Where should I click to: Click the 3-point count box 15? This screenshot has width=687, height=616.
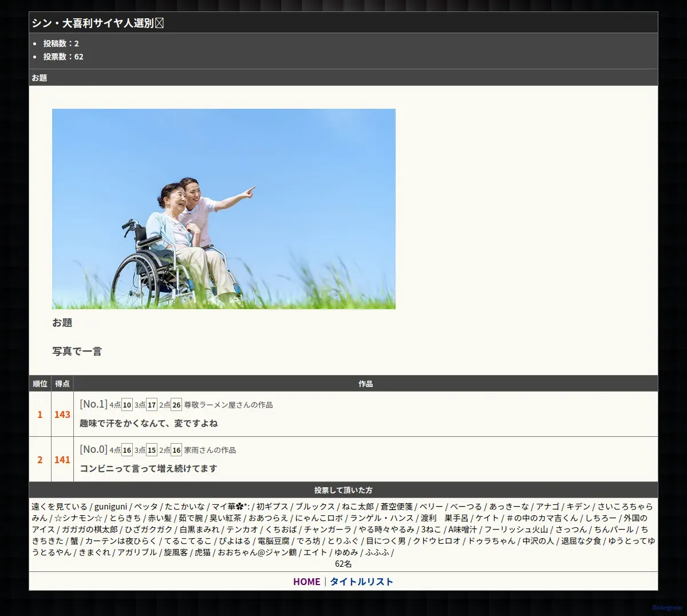(152, 450)
